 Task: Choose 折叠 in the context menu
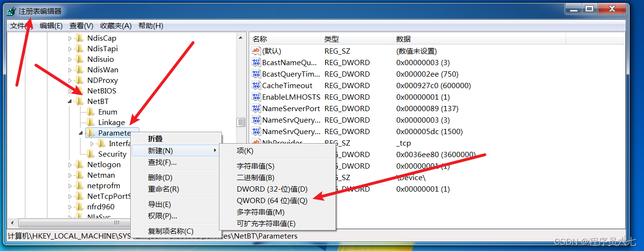pyautogui.click(x=176, y=139)
